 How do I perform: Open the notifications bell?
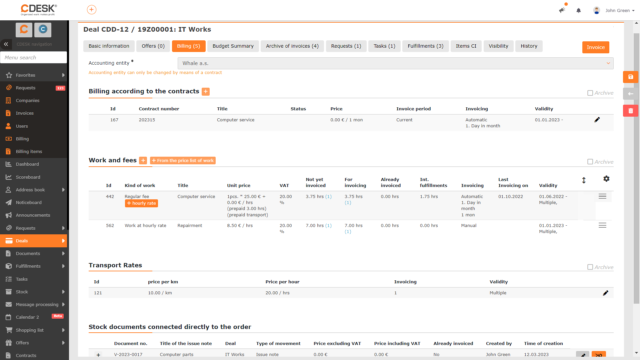[578, 10]
